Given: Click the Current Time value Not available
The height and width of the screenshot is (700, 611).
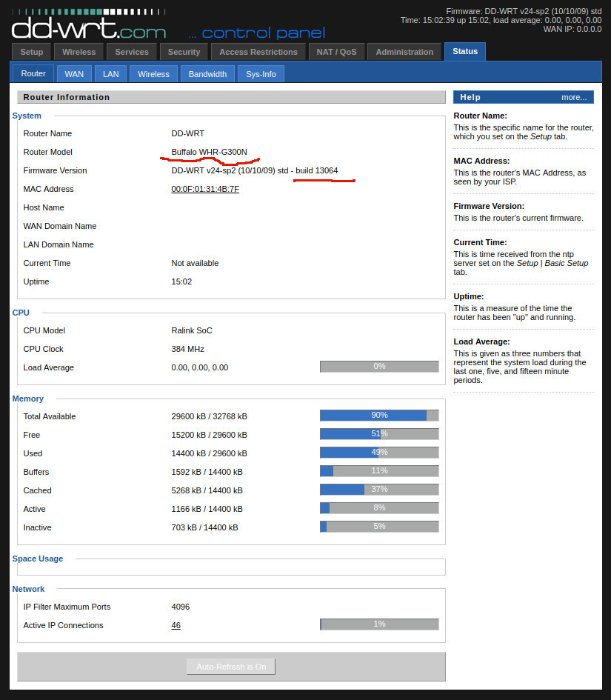Looking at the screenshot, I should pyautogui.click(x=195, y=263).
